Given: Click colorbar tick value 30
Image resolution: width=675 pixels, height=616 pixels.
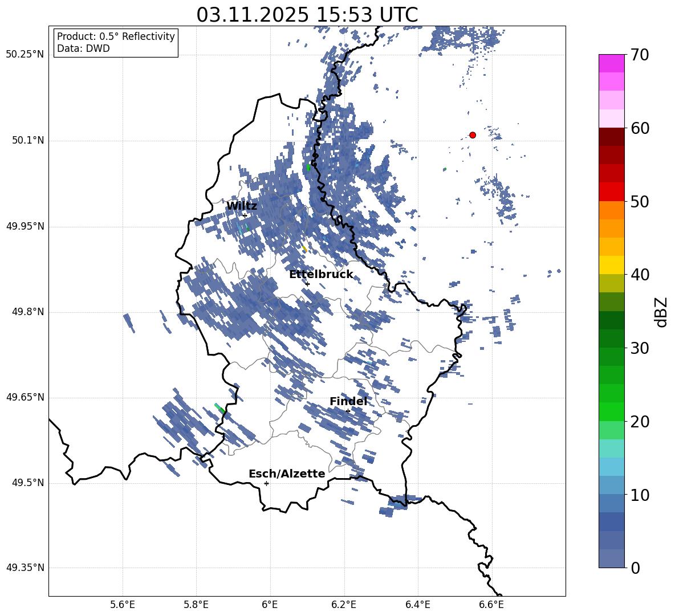Looking at the screenshot, I should pyautogui.click(x=640, y=348).
